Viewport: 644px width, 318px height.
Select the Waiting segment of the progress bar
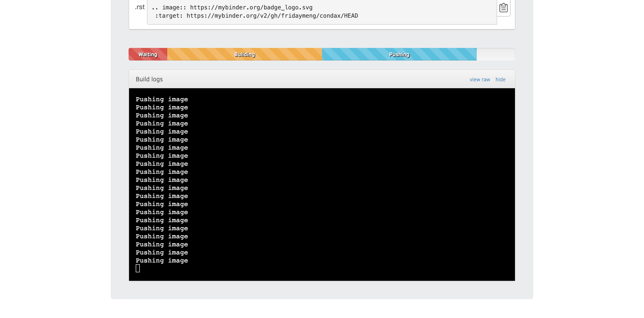(148, 54)
